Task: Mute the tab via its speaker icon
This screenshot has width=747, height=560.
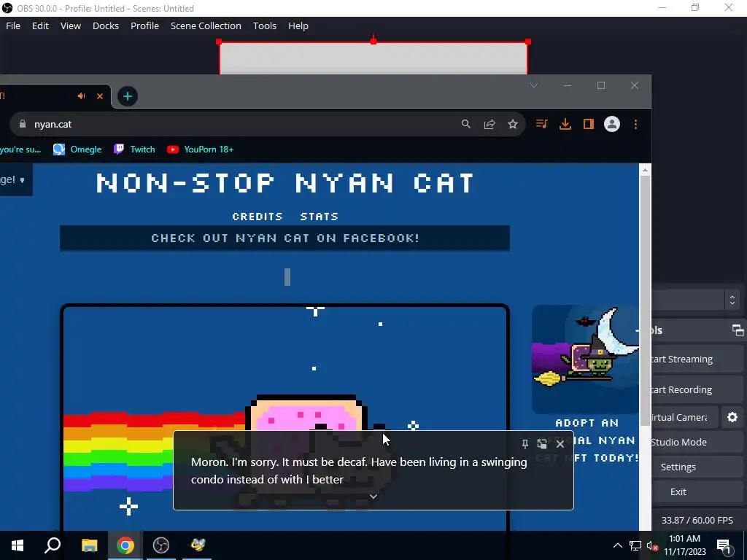Action: coord(82,96)
